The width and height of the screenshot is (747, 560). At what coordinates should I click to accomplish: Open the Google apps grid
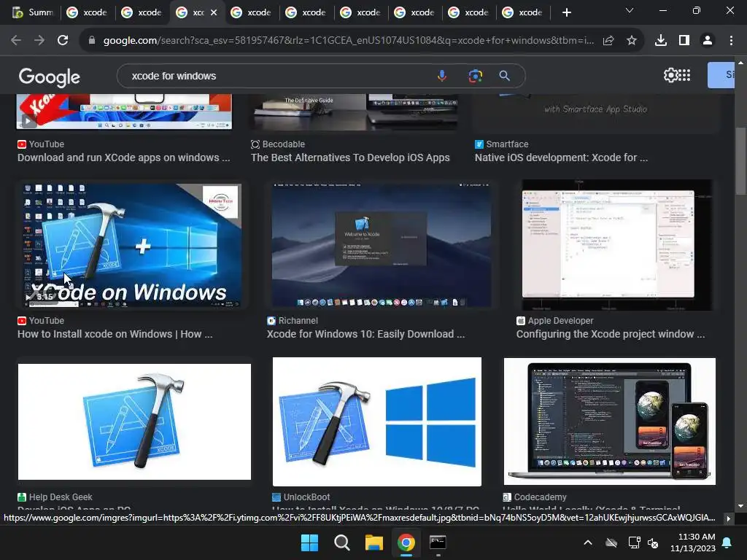684,75
